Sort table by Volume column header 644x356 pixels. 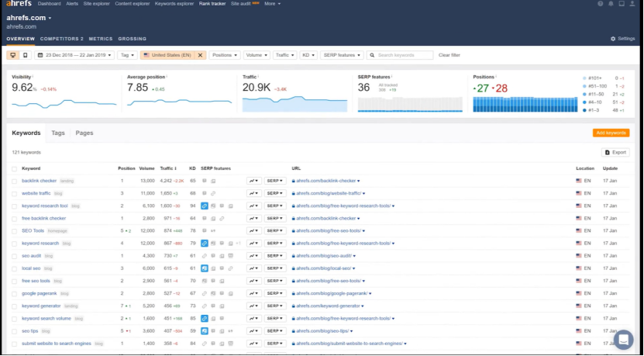point(146,168)
